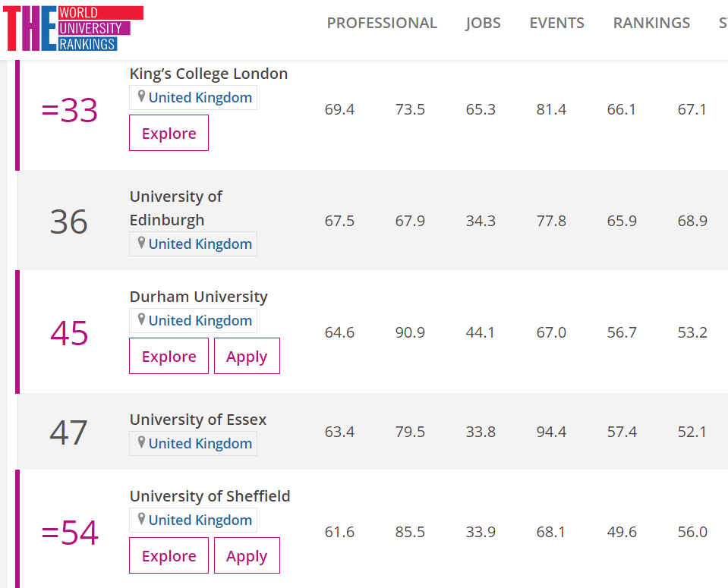Click the THE World University Rankings logo
The image size is (728, 588).
73,29
